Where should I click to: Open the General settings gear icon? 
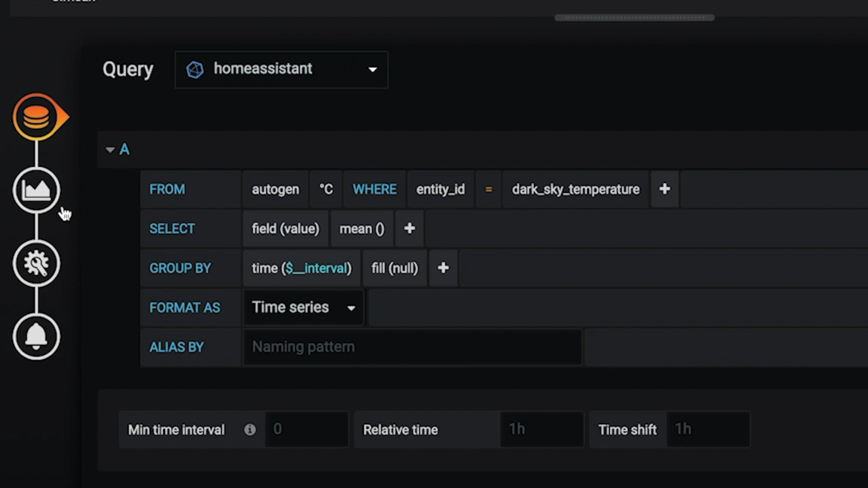click(37, 263)
